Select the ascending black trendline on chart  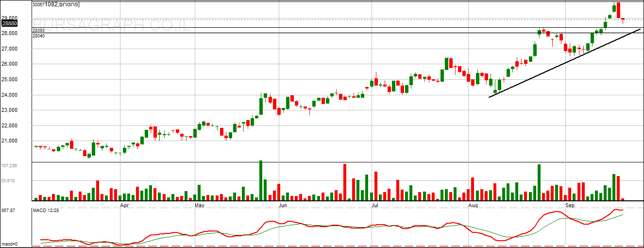[564, 63]
